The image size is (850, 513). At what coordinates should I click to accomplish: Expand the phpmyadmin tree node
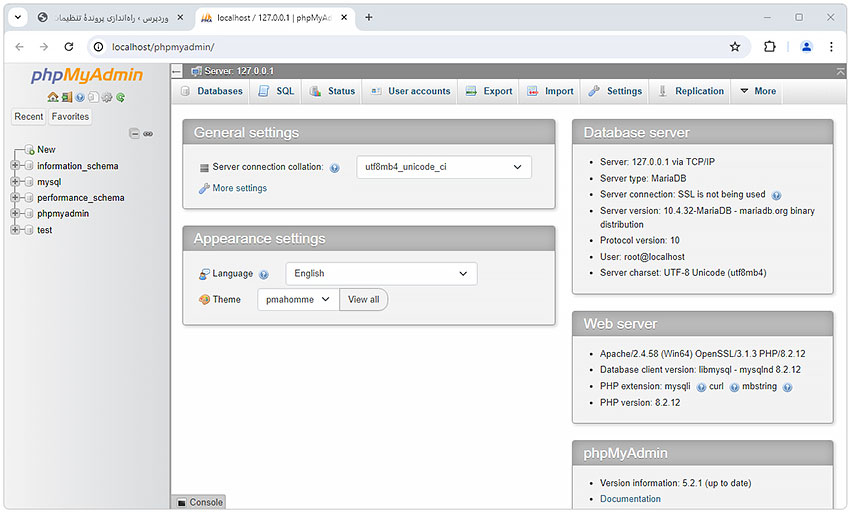tap(15, 213)
